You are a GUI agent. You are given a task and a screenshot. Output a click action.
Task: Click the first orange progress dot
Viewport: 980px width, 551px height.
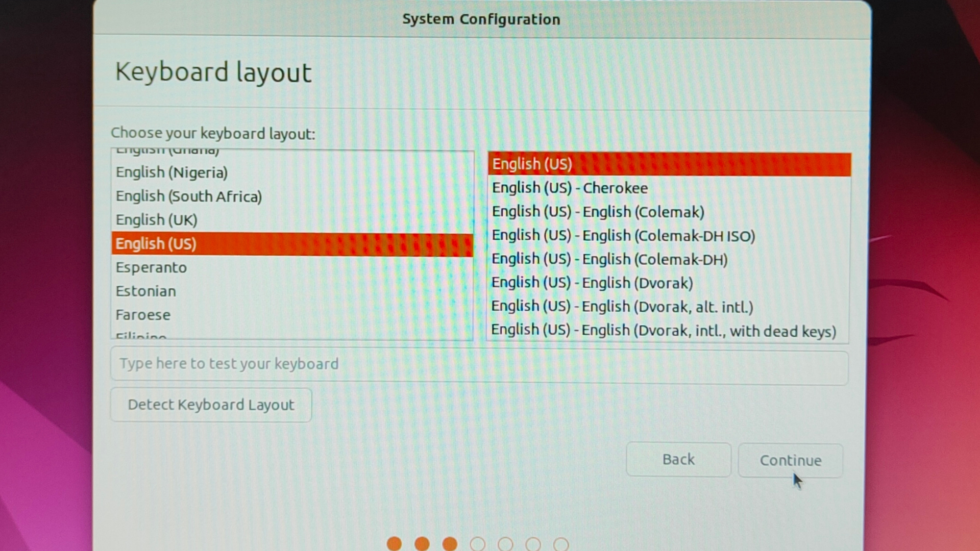[x=394, y=544]
